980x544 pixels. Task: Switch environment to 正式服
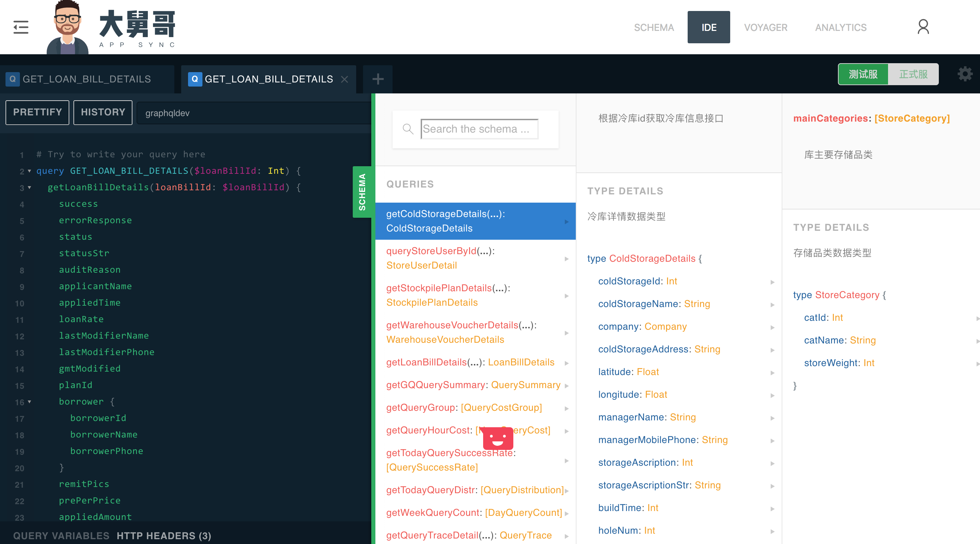[x=913, y=74]
